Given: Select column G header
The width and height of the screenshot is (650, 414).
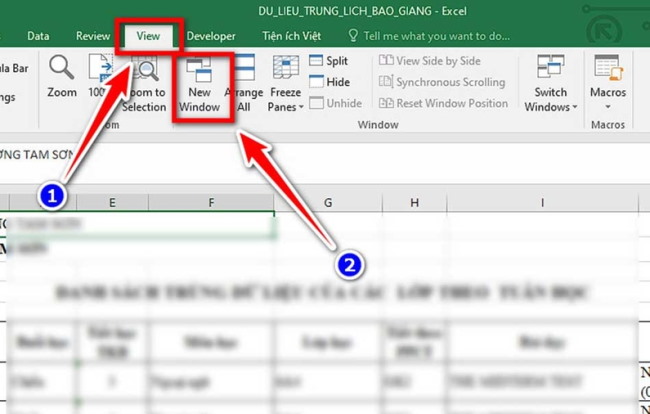Looking at the screenshot, I should [x=327, y=204].
